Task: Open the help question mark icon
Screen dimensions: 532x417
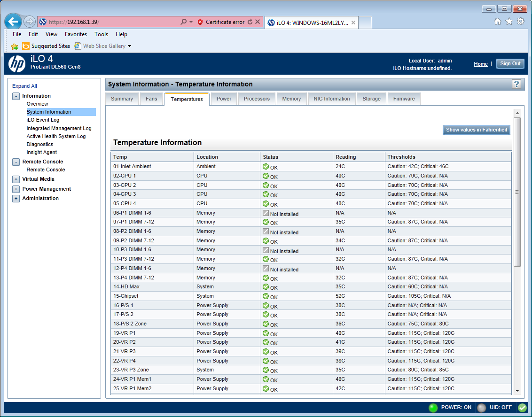Action: click(516, 84)
